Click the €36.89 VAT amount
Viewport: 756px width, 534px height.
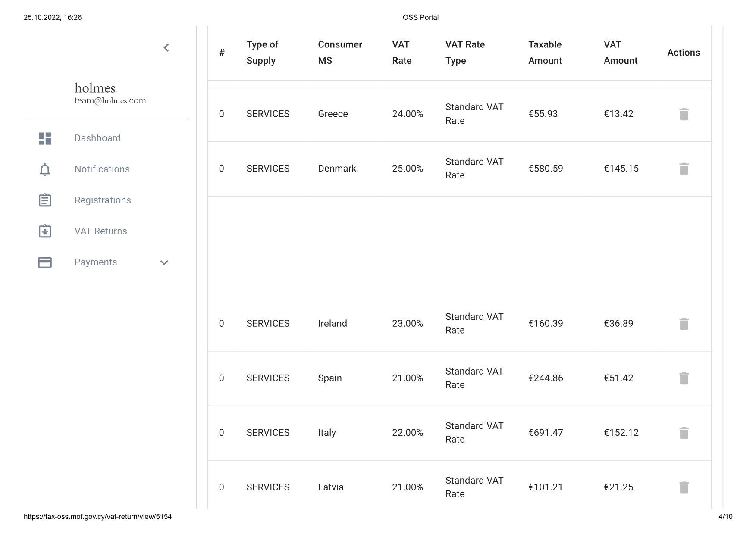click(x=618, y=323)
